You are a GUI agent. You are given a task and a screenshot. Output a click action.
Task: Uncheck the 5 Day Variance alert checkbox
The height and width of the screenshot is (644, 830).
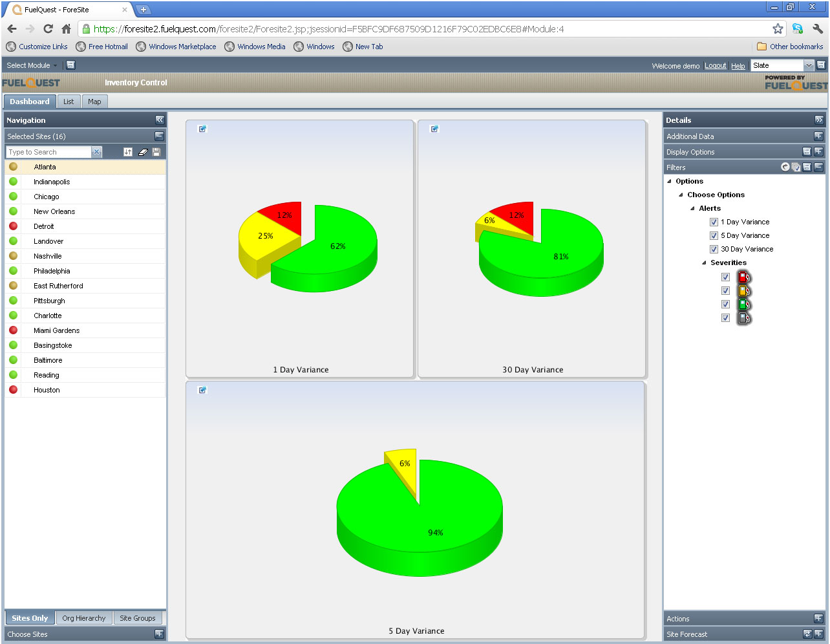coord(714,235)
